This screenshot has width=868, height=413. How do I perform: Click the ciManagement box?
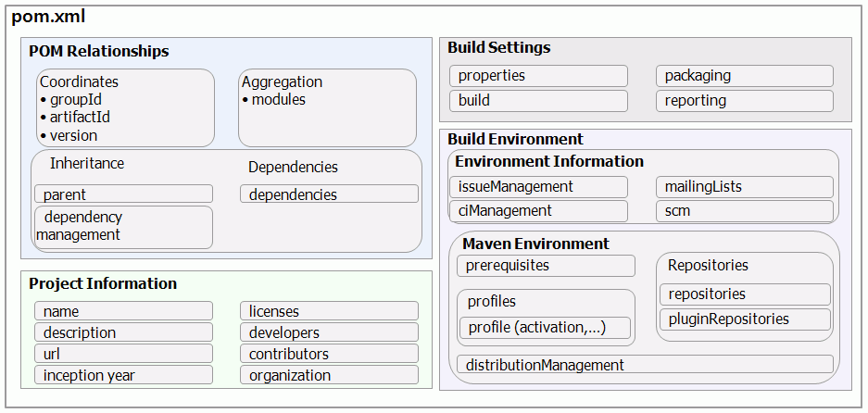538,211
